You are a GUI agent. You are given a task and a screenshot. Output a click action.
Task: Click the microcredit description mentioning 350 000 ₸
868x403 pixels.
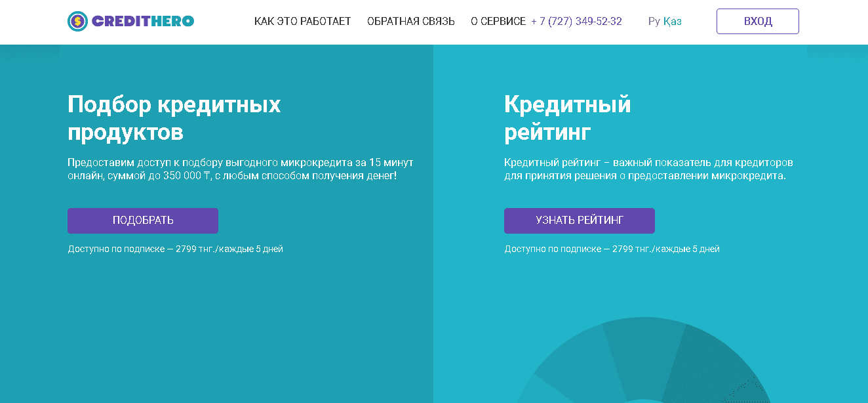(x=240, y=169)
